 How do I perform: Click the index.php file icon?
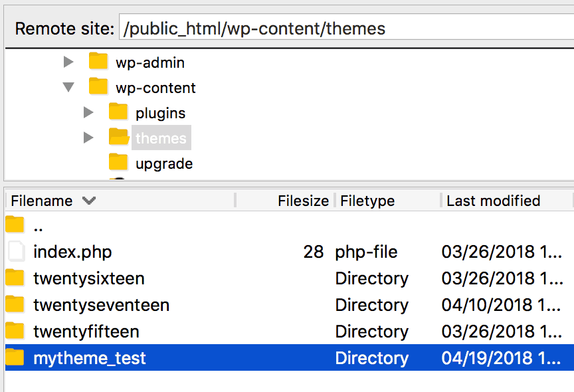[16, 251]
